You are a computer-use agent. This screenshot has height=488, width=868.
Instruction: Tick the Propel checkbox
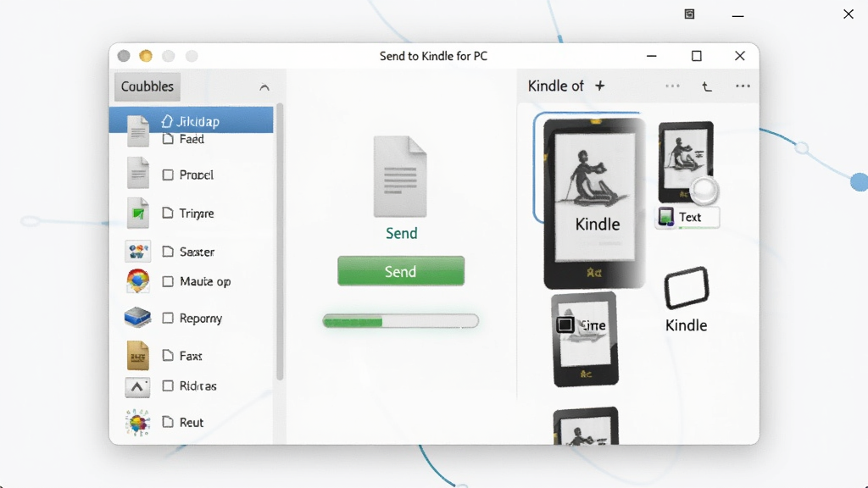tap(168, 175)
